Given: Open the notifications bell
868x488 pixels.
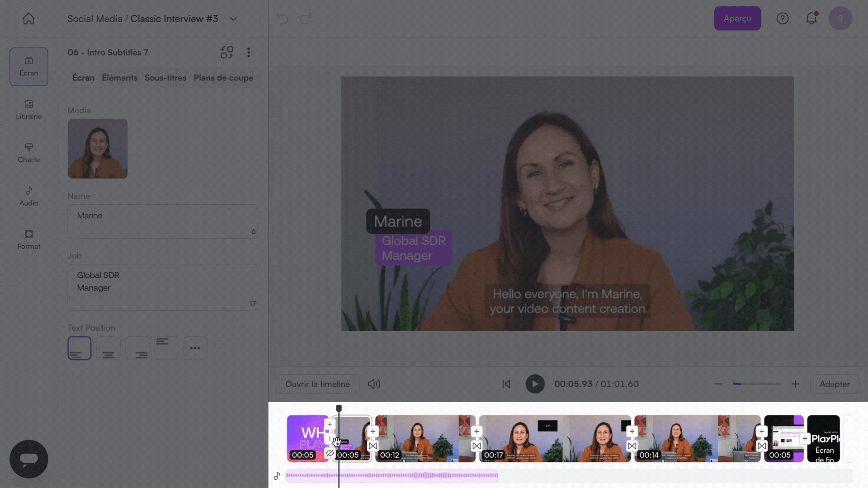Looking at the screenshot, I should click(x=811, y=19).
